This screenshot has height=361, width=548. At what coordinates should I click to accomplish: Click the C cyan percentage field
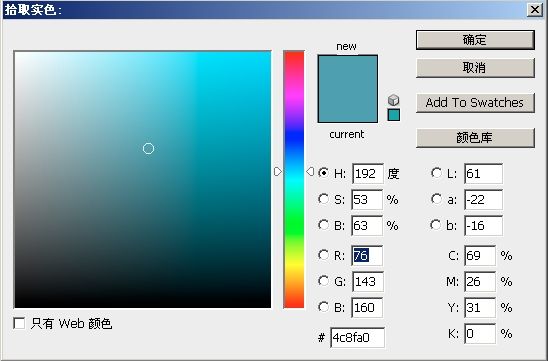pos(480,255)
